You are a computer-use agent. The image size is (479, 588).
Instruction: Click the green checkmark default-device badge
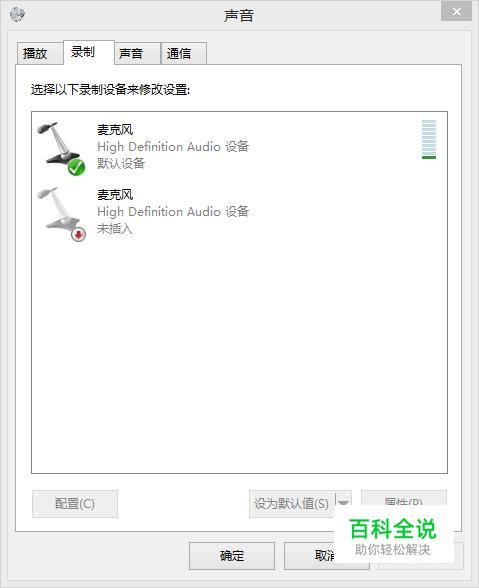[x=77, y=167]
